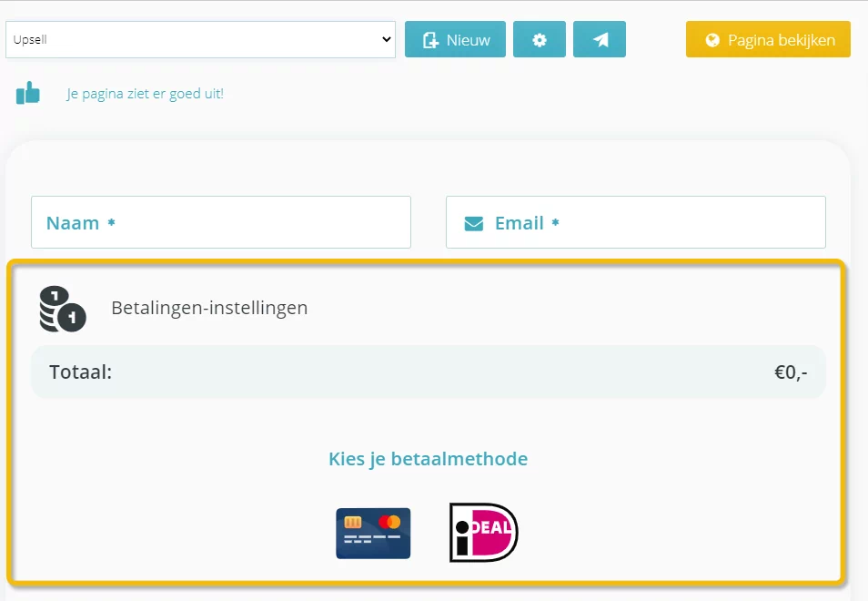
Task: Click the €0,- total price value
Action: [791, 372]
